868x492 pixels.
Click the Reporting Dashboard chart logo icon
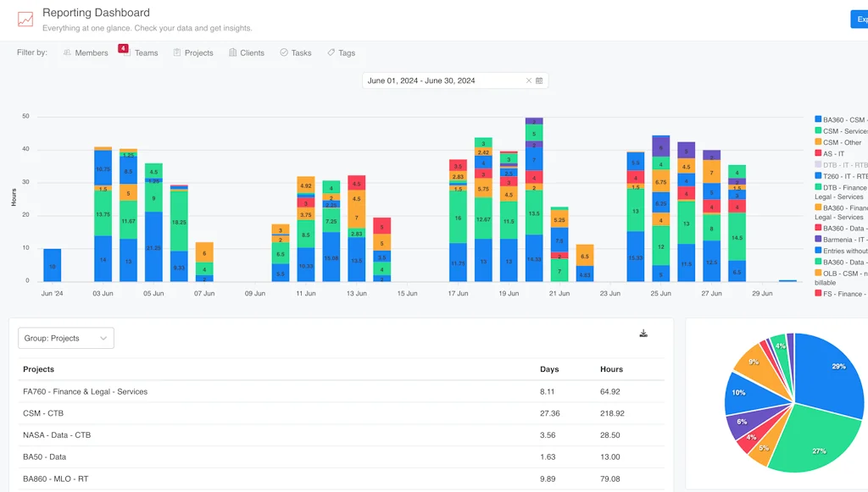point(25,19)
